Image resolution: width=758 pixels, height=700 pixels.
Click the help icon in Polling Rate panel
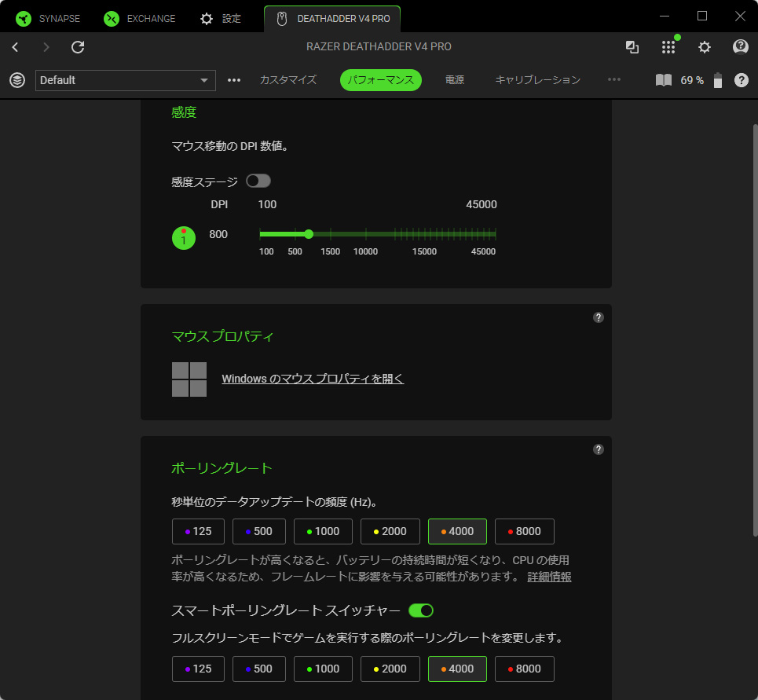599,449
